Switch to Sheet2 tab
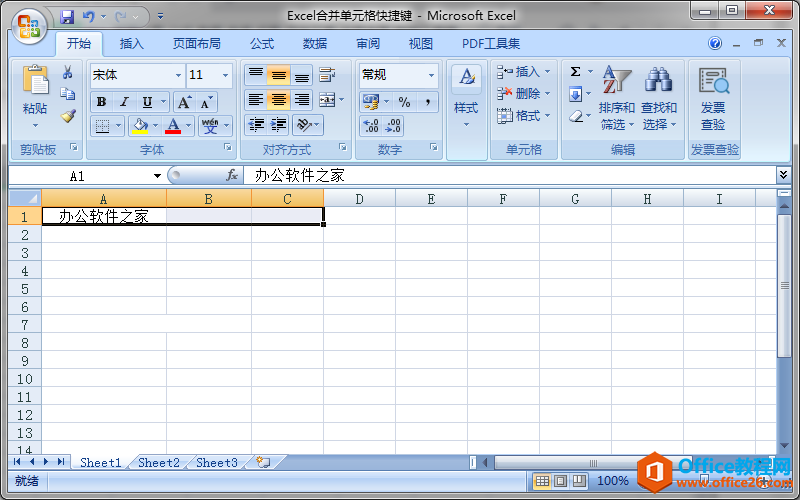The height and width of the screenshot is (500, 800). click(x=159, y=463)
